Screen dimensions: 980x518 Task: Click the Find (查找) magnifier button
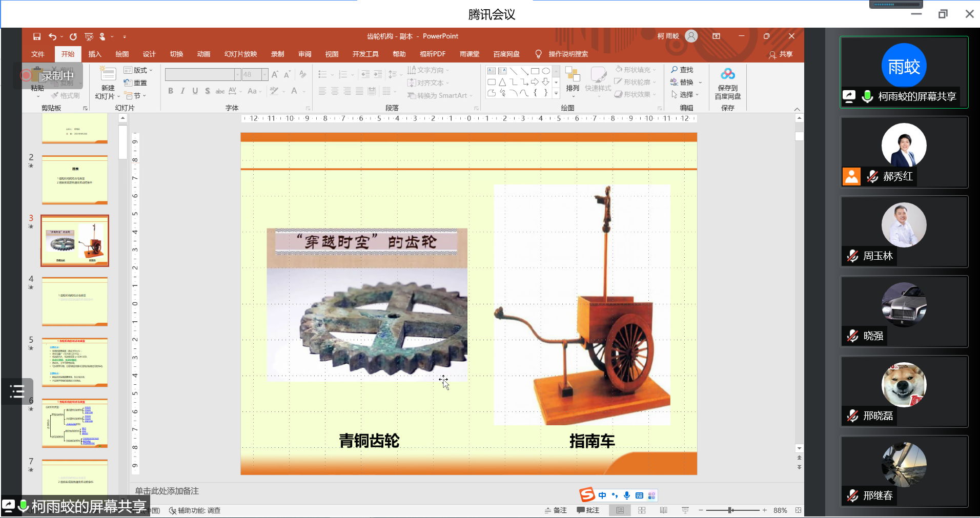pos(682,70)
